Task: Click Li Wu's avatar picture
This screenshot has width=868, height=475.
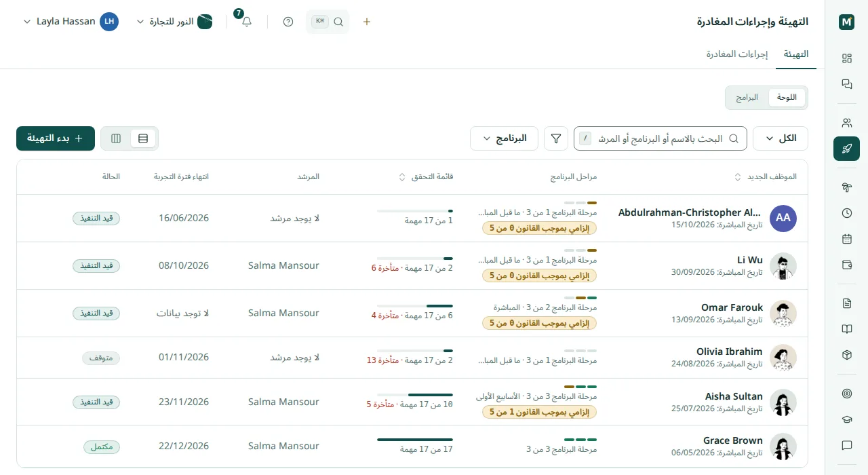Action: pyautogui.click(x=783, y=266)
